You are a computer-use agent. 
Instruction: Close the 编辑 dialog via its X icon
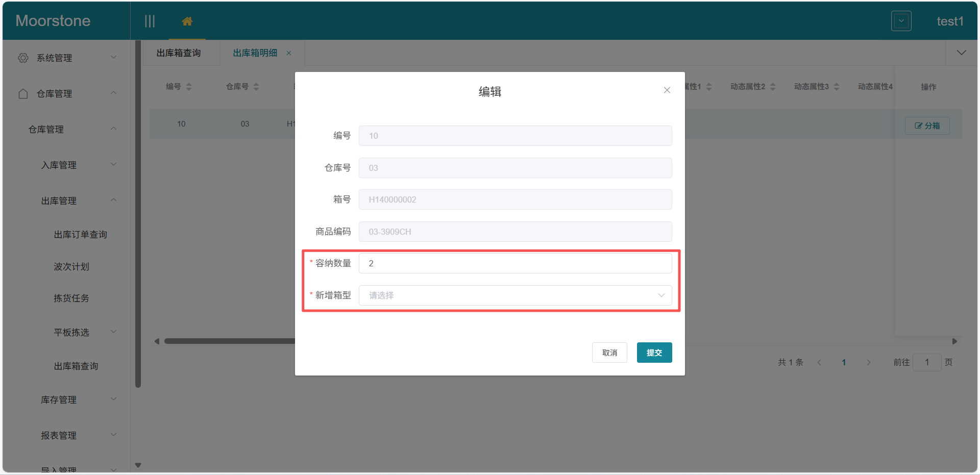coord(667,90)
